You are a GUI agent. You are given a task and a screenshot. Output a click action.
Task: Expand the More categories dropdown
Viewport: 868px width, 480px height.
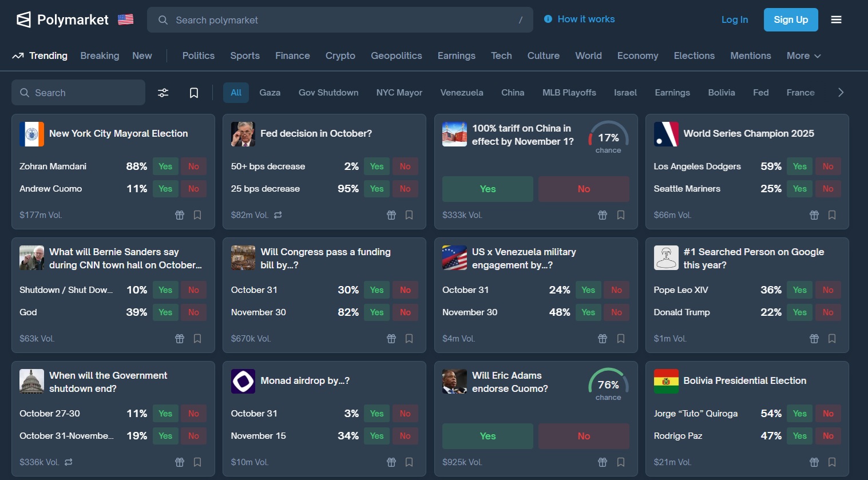804,55
